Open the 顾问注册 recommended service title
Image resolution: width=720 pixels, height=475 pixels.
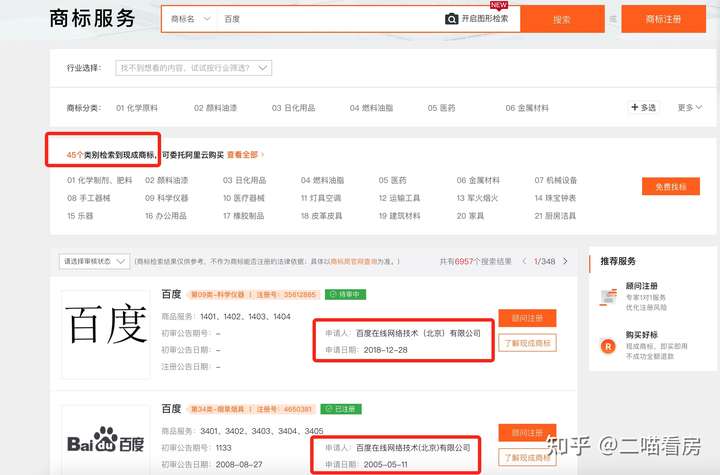pos(641,286)
